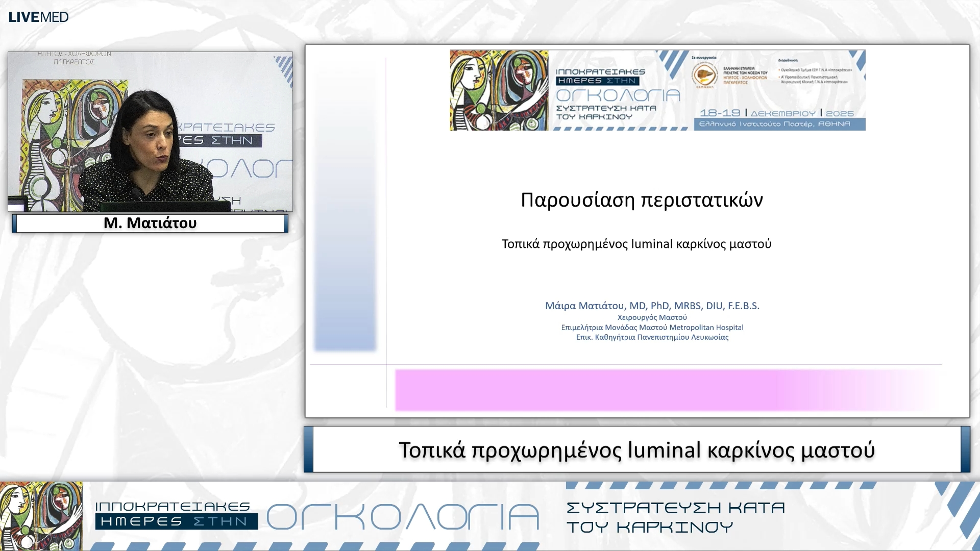The height and width of the screenshot is (551, 980).
Task: Click the speaker video thumbnail
Action: tap(150, 130)
